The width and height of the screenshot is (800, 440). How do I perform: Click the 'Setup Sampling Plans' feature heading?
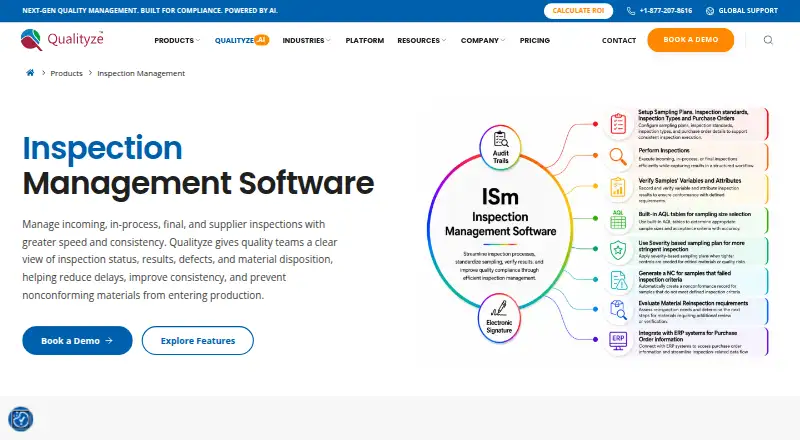pos(693,115)
